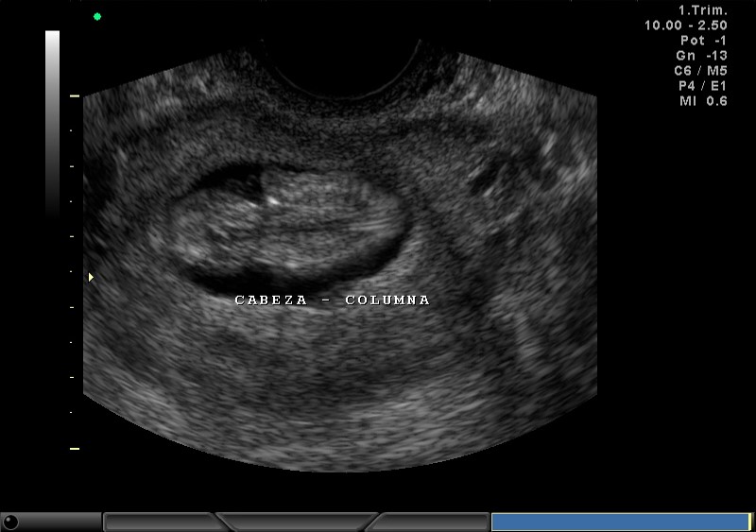Click the top yellow depth scale tick

click(x=75, y=96)
